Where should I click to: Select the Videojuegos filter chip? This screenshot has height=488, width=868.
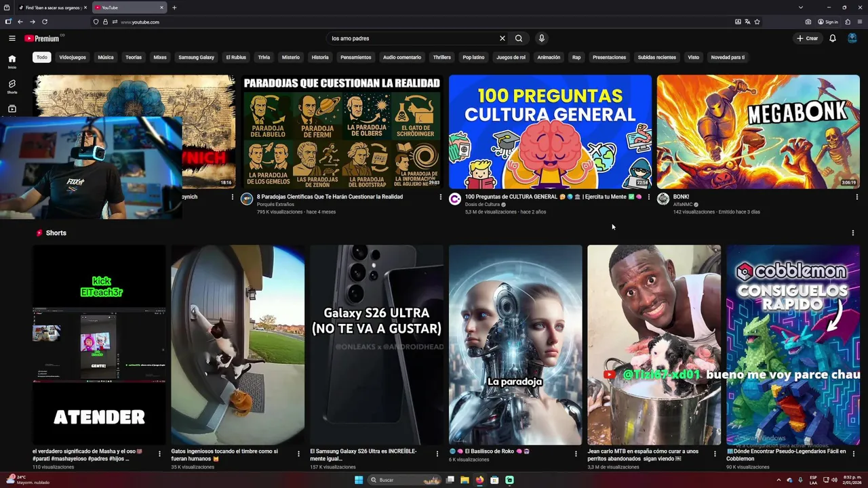pyautogui.click(x=73, y=58)
